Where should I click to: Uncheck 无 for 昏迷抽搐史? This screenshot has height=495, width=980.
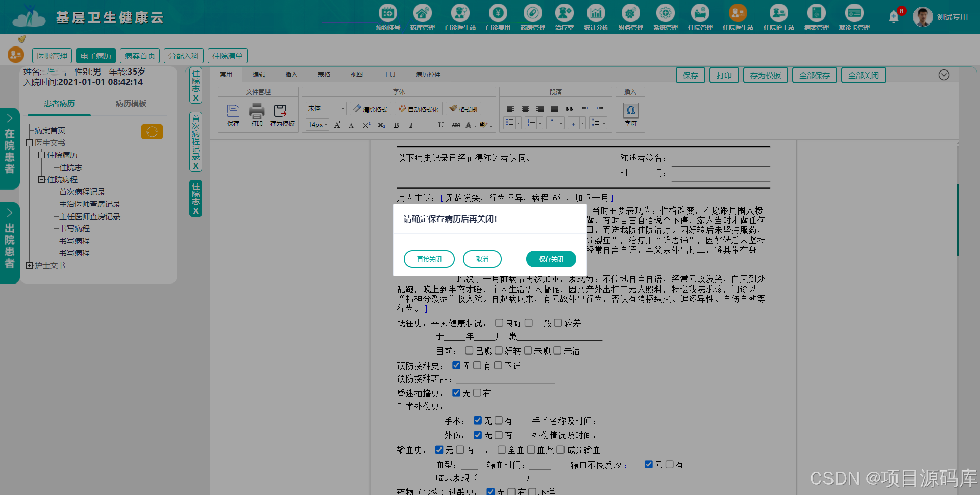pos(456,393)
